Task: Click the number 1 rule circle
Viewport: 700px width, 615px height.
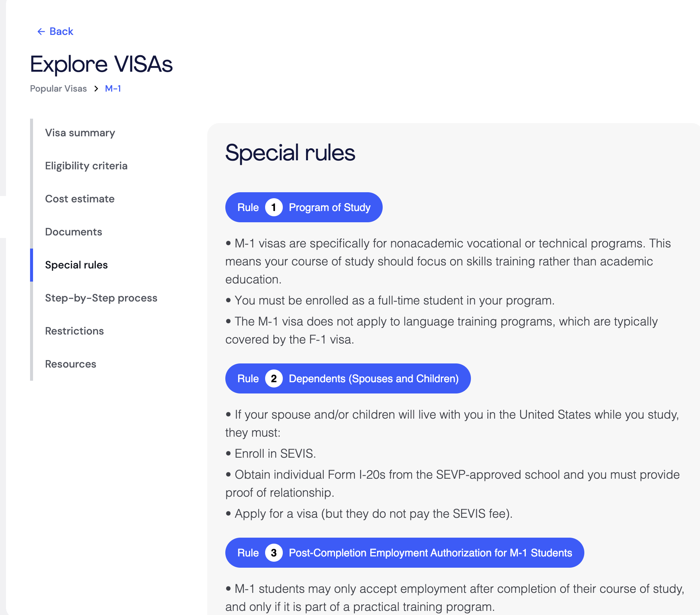Action: click(274, 207)
